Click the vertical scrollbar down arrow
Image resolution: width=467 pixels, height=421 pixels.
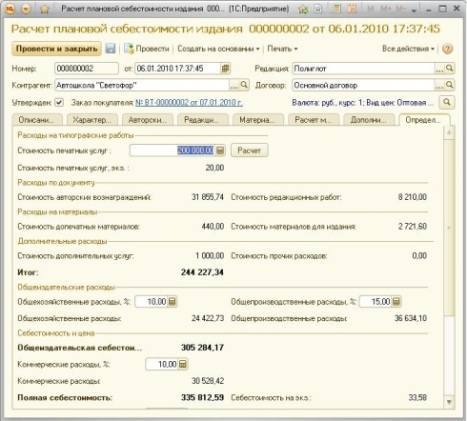pos(449,402)
